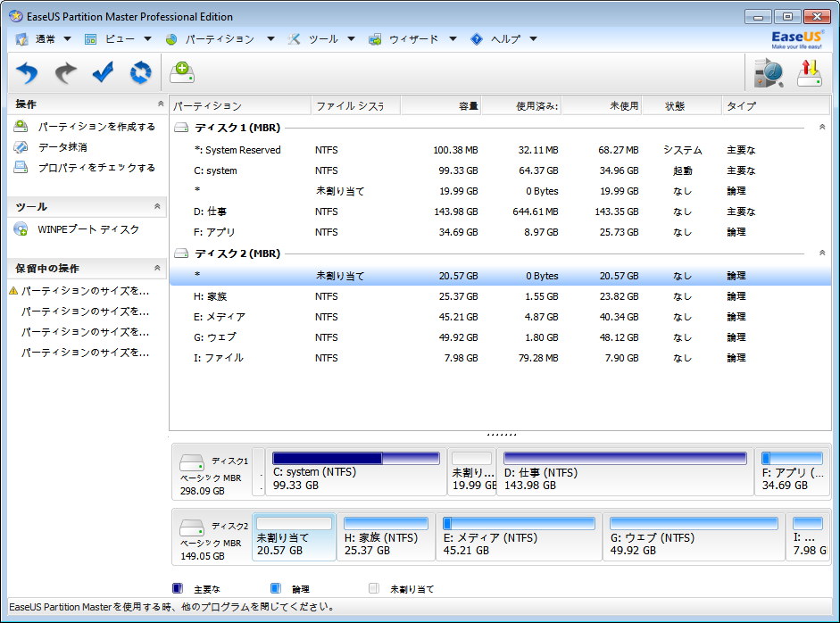This screenshot has height=623, width=840.
Task: Select the last pending パーティションのサイズを... operation
Action: point(85,353)
